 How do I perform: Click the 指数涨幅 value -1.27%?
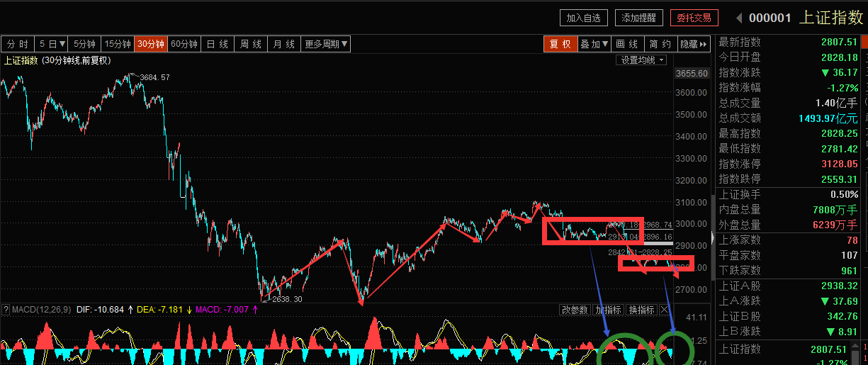842,87
